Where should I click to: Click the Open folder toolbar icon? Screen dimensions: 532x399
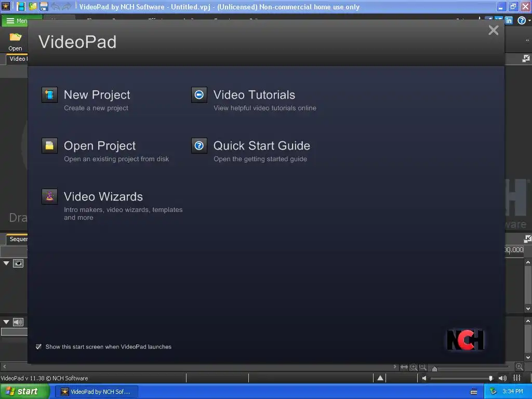(x=15, y=42)
